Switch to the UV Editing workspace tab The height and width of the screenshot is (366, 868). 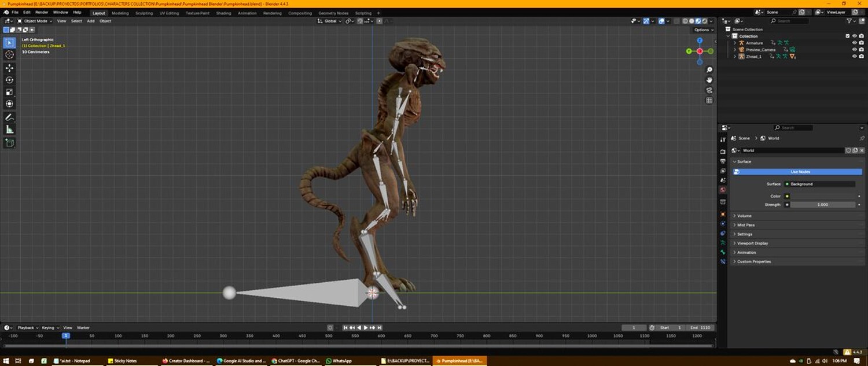170,13
